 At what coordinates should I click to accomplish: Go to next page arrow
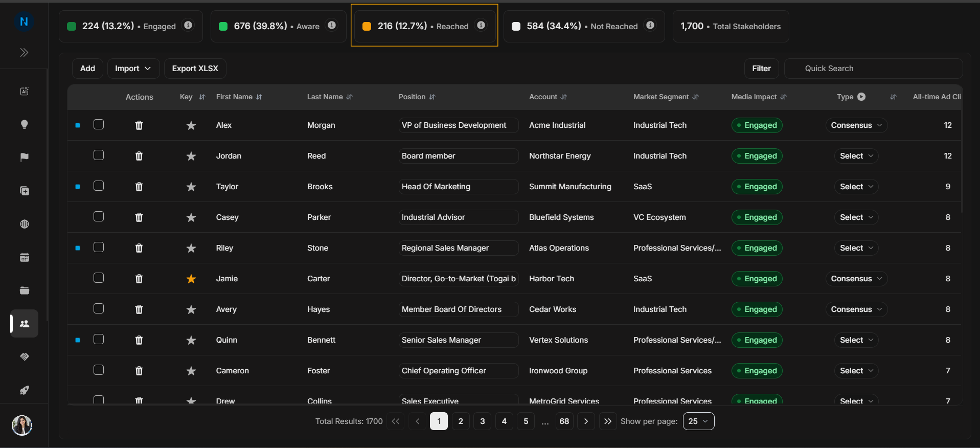(x=586, y=421)
